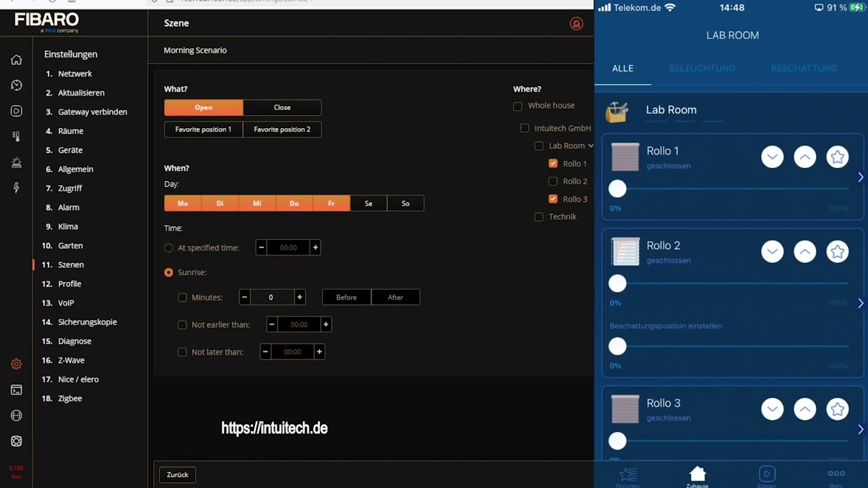Choose Favorite position 1
This screenshot has height=488, width=868.
(203, 129)
